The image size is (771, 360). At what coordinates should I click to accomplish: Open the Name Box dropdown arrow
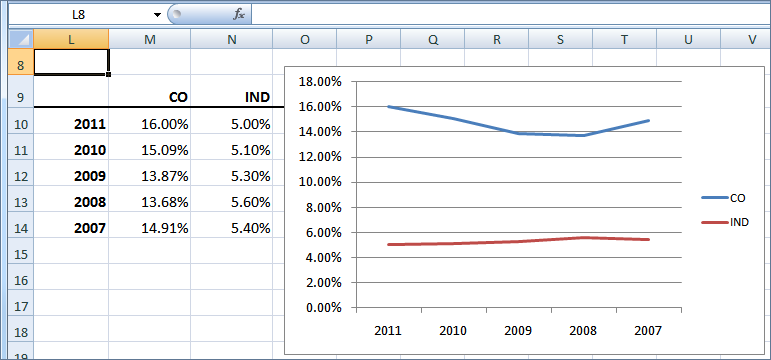point(157,15)
